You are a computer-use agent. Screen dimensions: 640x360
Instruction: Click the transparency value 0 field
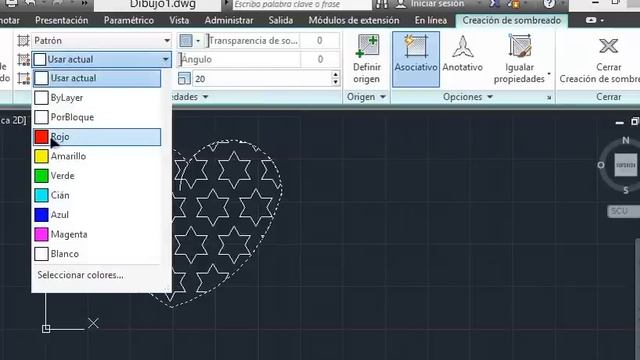pyautogui.click(x=320, y=41)
